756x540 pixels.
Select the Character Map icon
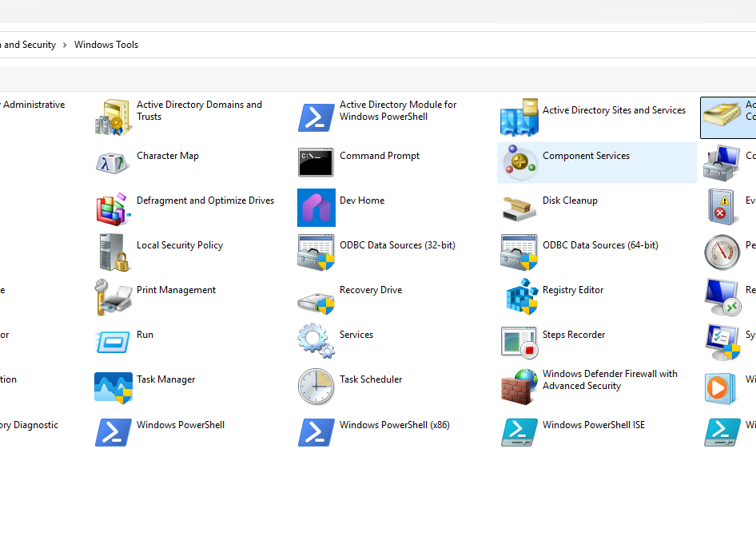(x=113, y=162)
